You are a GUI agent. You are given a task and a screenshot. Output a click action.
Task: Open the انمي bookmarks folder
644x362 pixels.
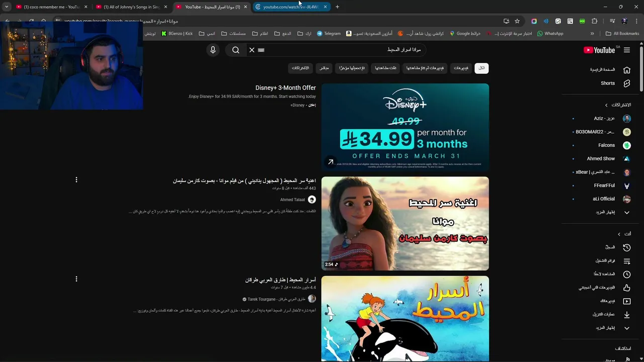click(207, 34)
